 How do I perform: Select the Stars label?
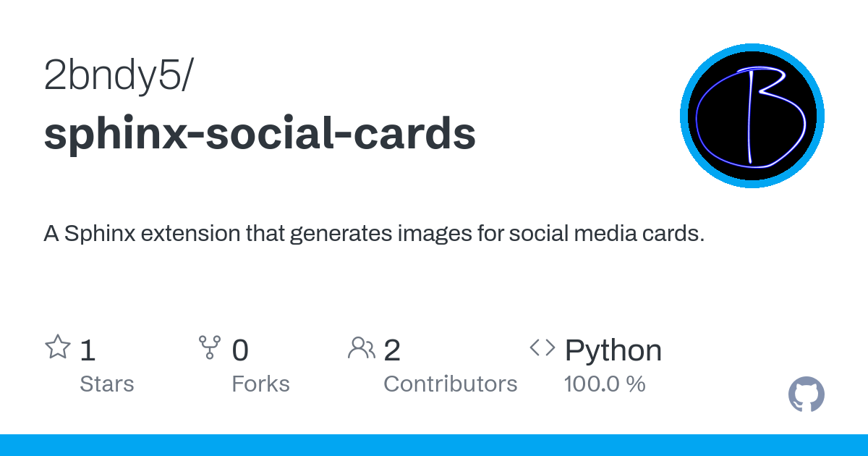tap(107, 384)
